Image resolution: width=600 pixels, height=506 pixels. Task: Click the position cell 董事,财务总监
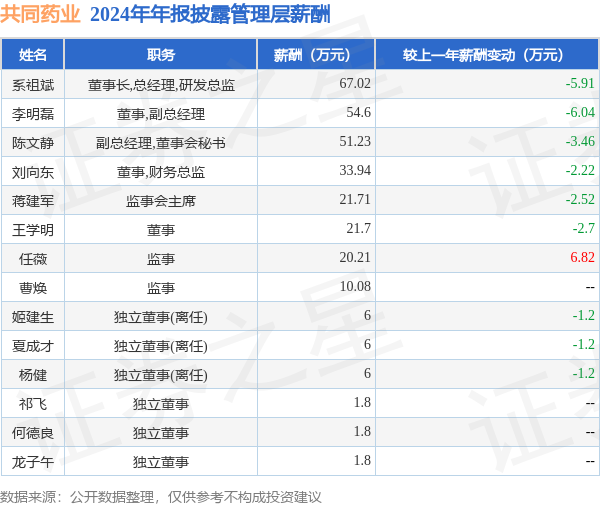[161, 172]
